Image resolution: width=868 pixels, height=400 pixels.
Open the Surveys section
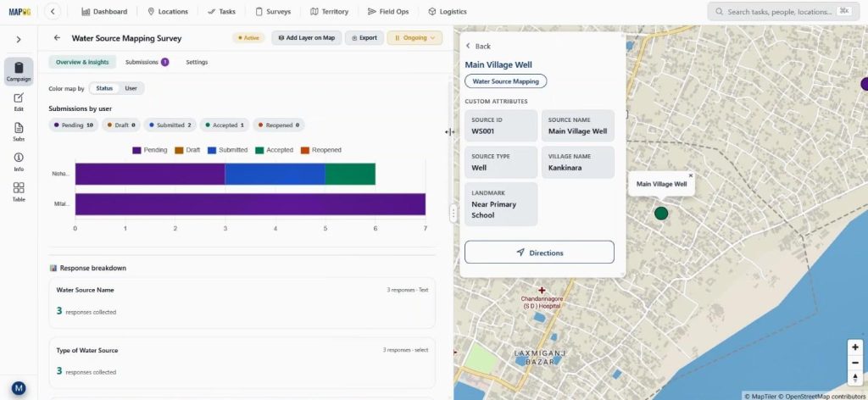(x=273, y=12)
